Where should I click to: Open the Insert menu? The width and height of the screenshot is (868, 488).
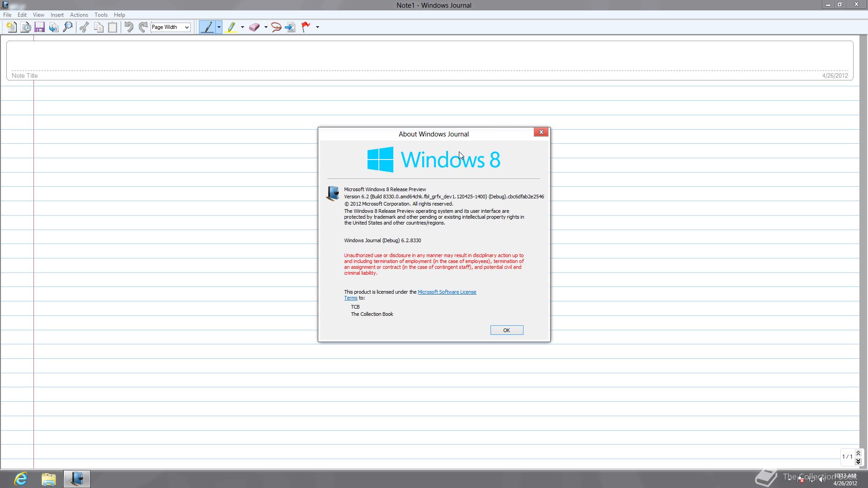click(x=57, y=15)
